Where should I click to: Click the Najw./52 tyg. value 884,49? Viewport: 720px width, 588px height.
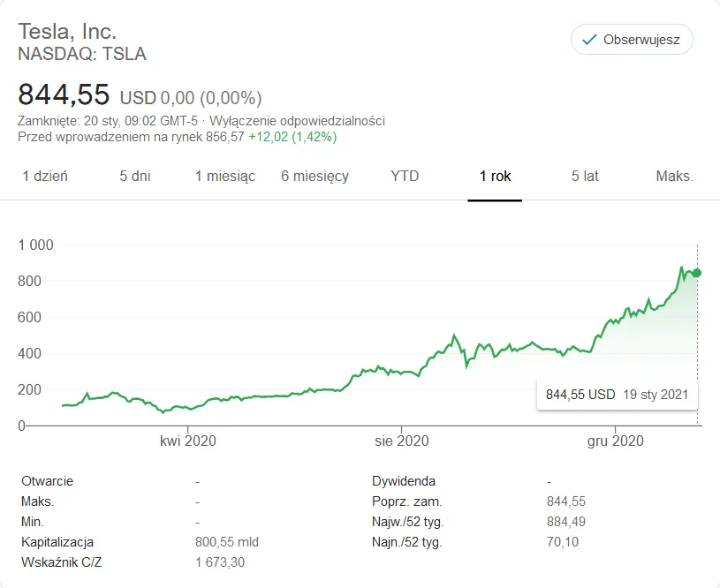(566, 522)
